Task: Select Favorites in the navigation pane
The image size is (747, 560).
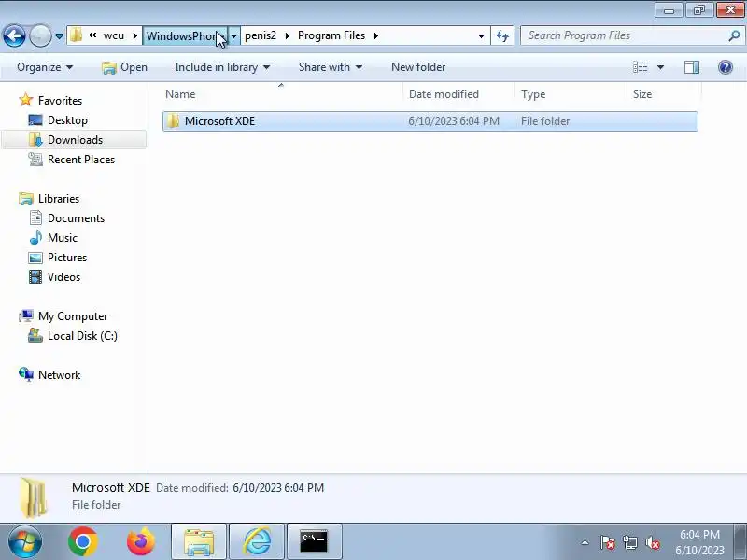Action: pyautogui.click(x=60, y=101)
